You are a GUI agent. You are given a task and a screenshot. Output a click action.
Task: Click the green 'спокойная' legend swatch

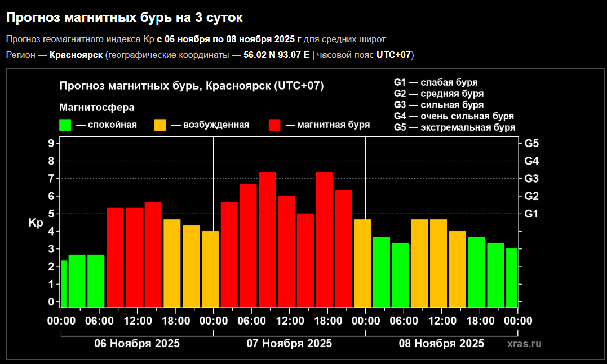coord(65,125)
